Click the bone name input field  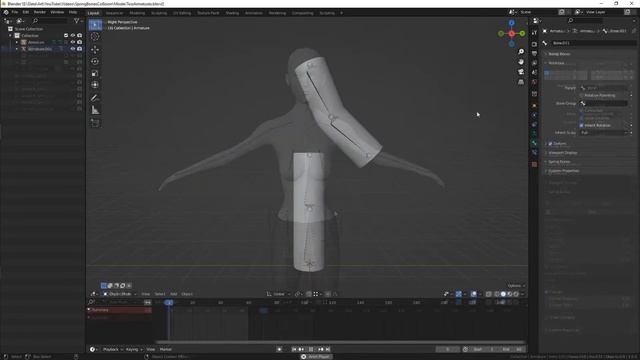[x=593, y=43]
